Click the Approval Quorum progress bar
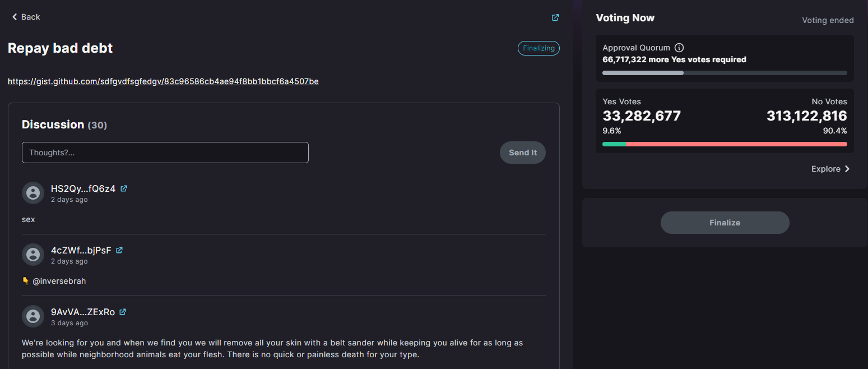Viewport: 868px width, 369px height. pos(725,73)
